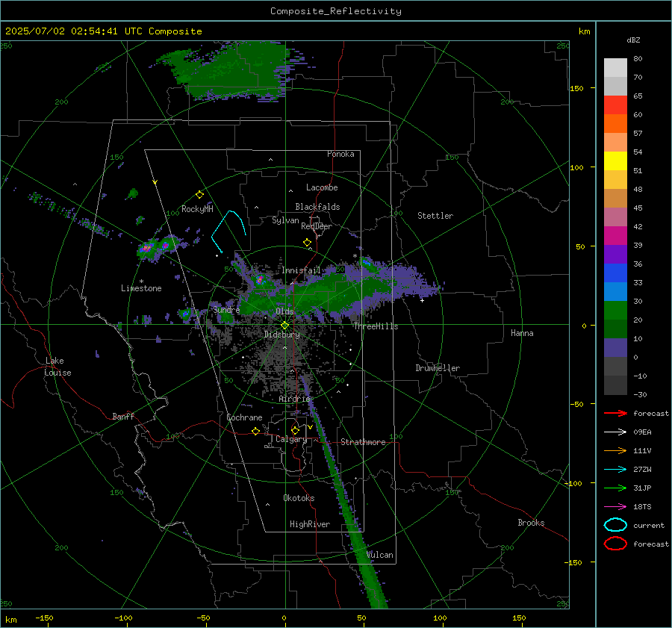Click the Vulcan label
The width and height of the screenshot is (672, 628).
pyautogui.click(x=380, y=555)
